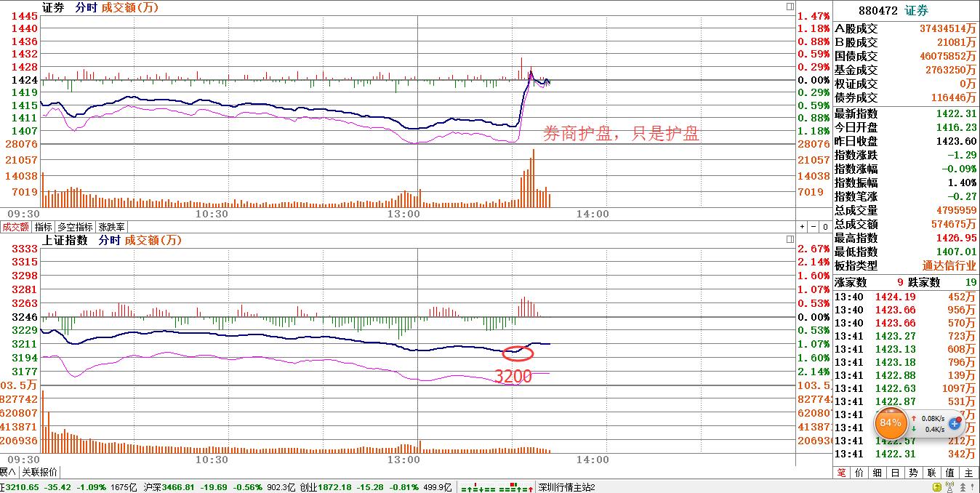The width and height of the screenshot is (980, 493).
Task: Click the minus button above the lower chart
Action: pyautogui.click(x=813, y=227)
